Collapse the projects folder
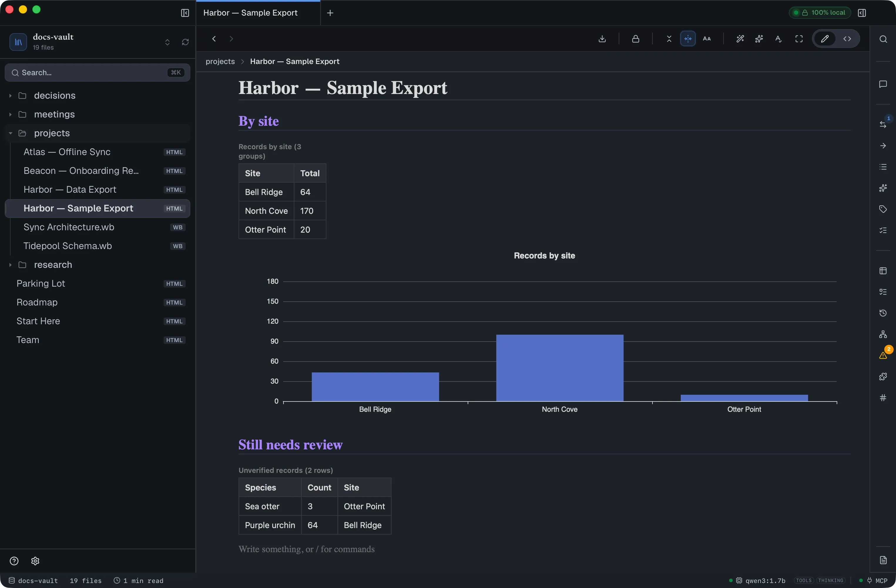Image resolution: width=896 pixels, height=588 pixels. pyautogui.click(x=10, y=133)
